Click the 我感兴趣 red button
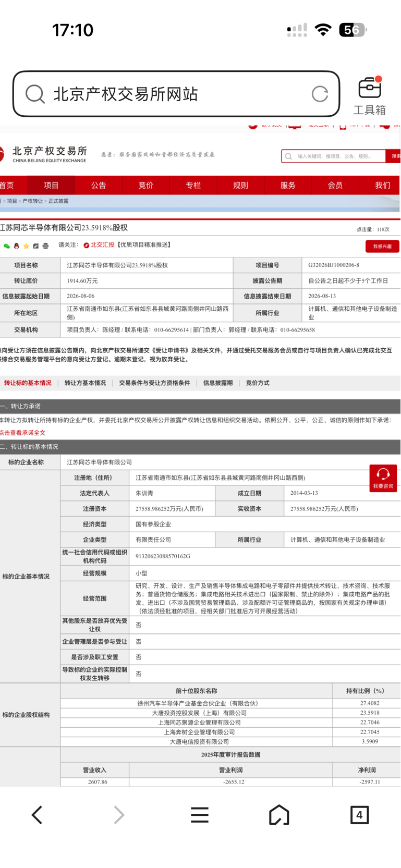 point(382,247)
